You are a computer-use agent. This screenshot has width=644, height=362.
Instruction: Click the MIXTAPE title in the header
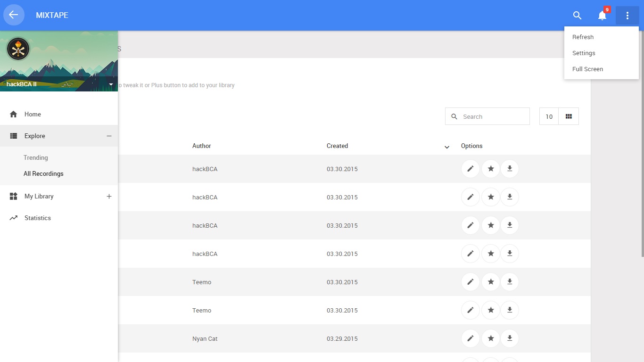coord(52,16)
